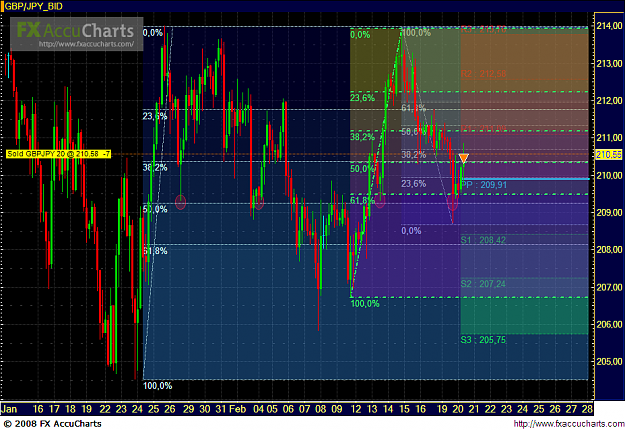Click the © 2008 FX AccuCharts copyright text
The image size is (625, 430).
(x=52, y=424)
